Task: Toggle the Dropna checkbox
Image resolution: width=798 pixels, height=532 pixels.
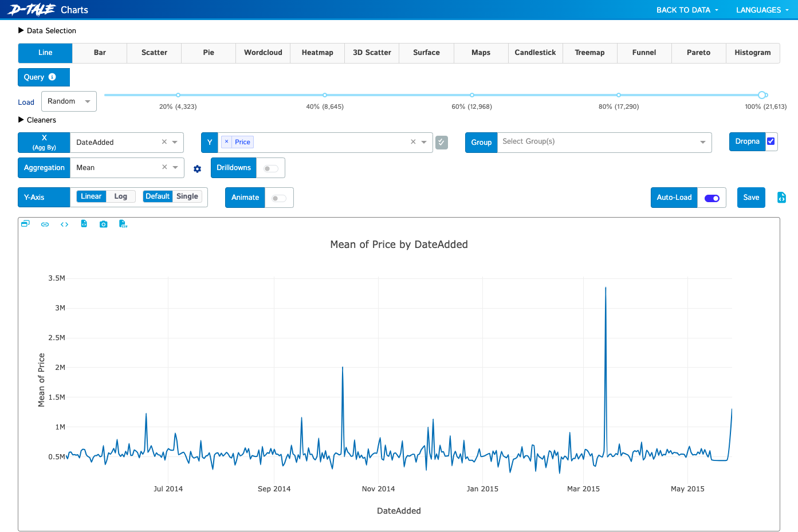Action: (x=771, y=141)
